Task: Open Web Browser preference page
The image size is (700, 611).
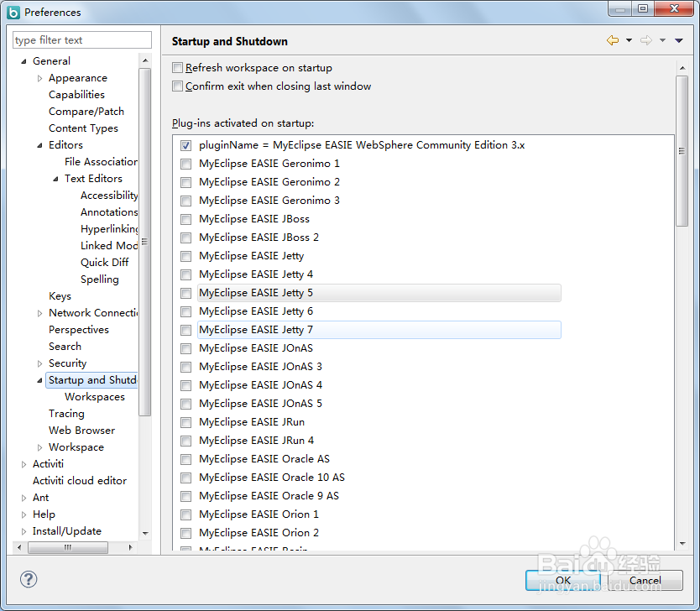Action: pos(81,431)
